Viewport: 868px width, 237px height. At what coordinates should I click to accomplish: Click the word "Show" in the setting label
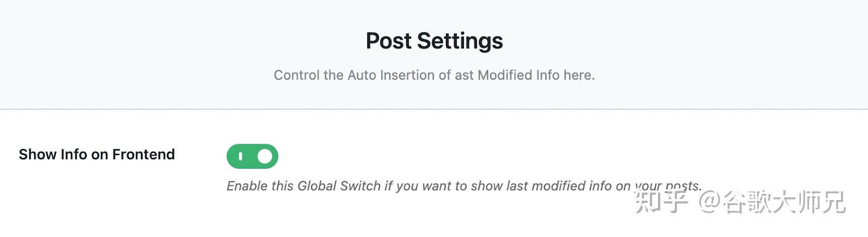pyautogui.click(x=38, y=155)
